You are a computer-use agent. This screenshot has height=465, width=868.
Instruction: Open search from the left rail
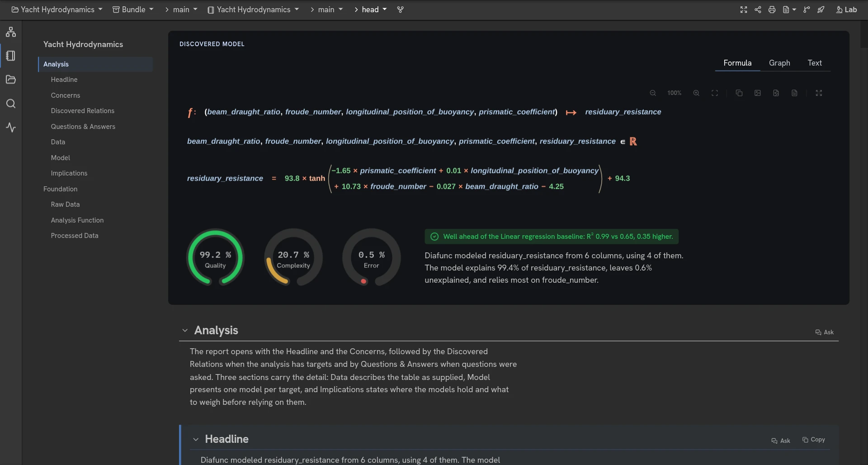pyautogui.click(x=11, y=104)
